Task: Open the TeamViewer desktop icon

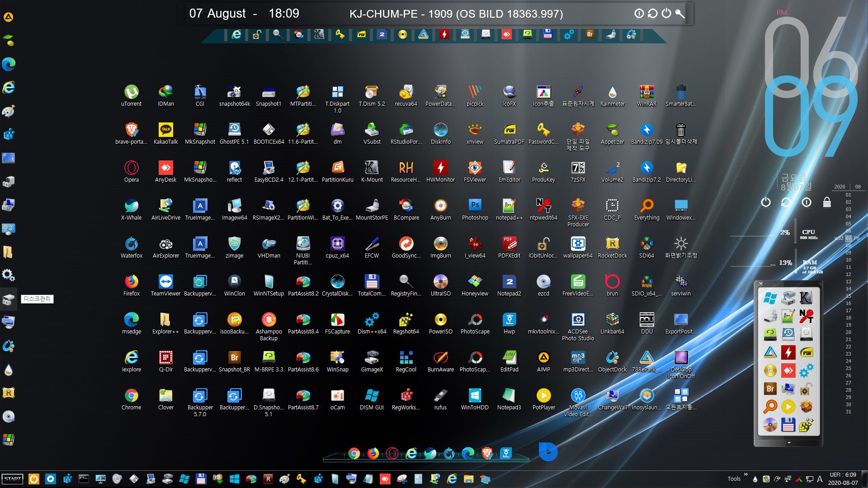Action: [x=165, y=285]
